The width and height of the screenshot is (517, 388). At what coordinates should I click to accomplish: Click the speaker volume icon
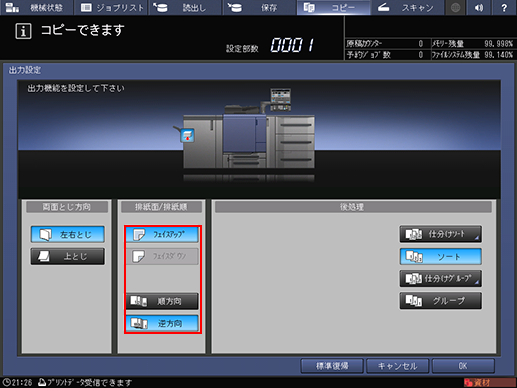[479, 7]
